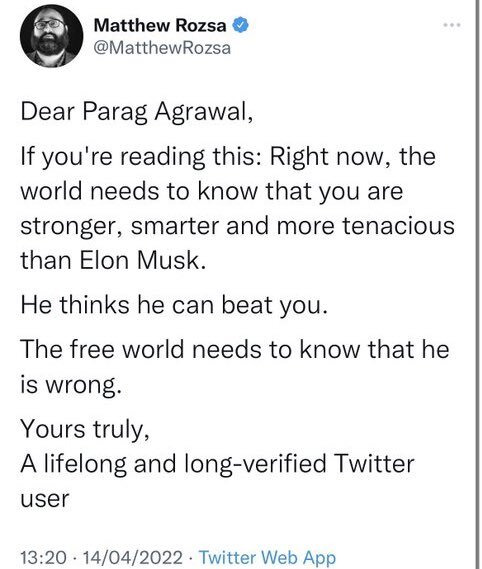Click 'The free world needs to know' text
This screenshot has height=569, width=482.
click(193, 349)
